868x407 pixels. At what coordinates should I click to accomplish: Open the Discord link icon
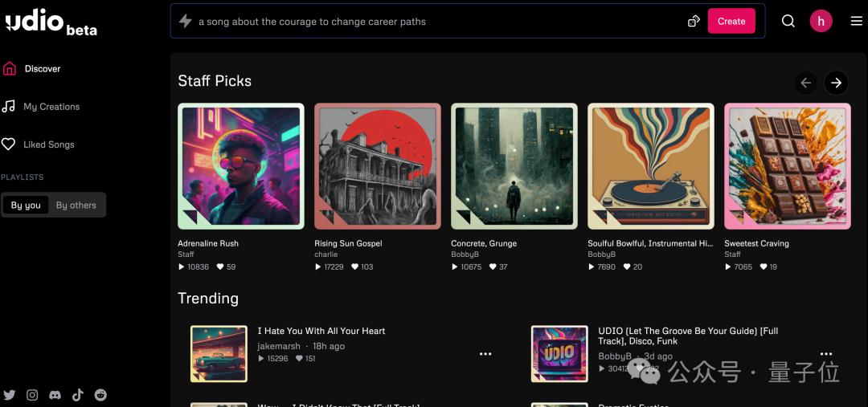pyautogui.click(x=55, y=395)
